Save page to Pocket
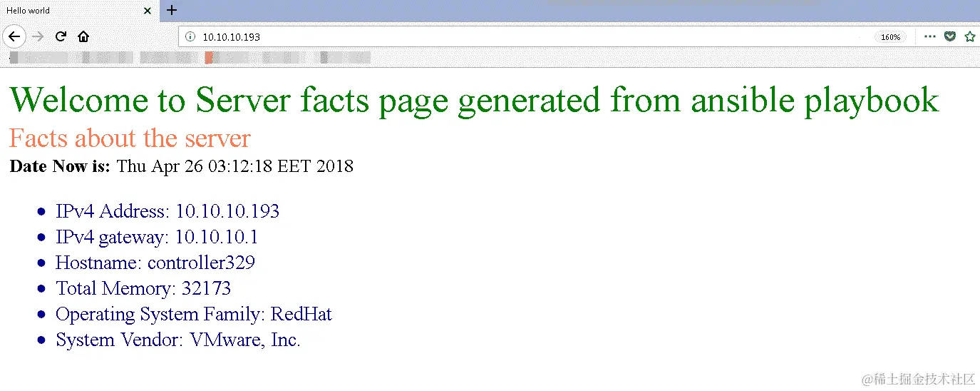 tap(949, 36)
